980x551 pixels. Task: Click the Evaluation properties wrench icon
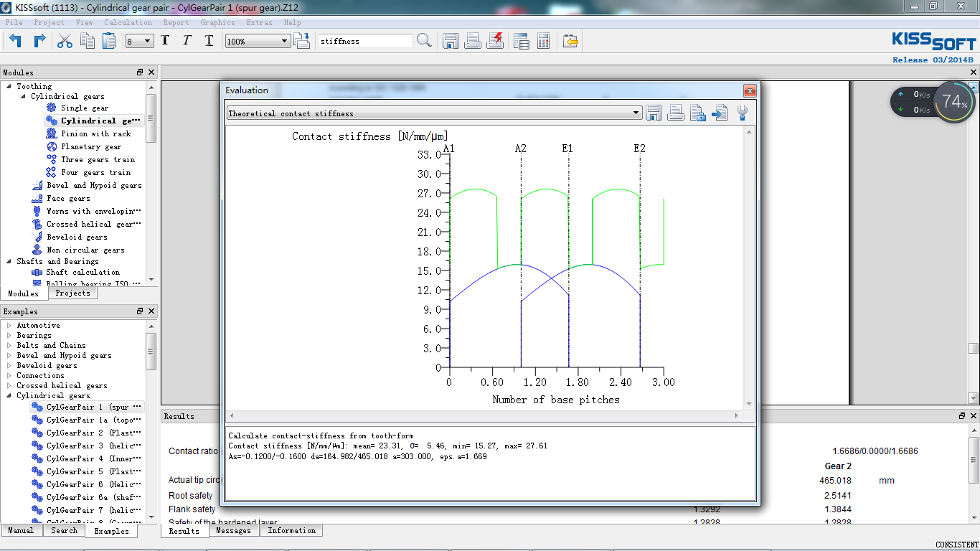point(743,113)
